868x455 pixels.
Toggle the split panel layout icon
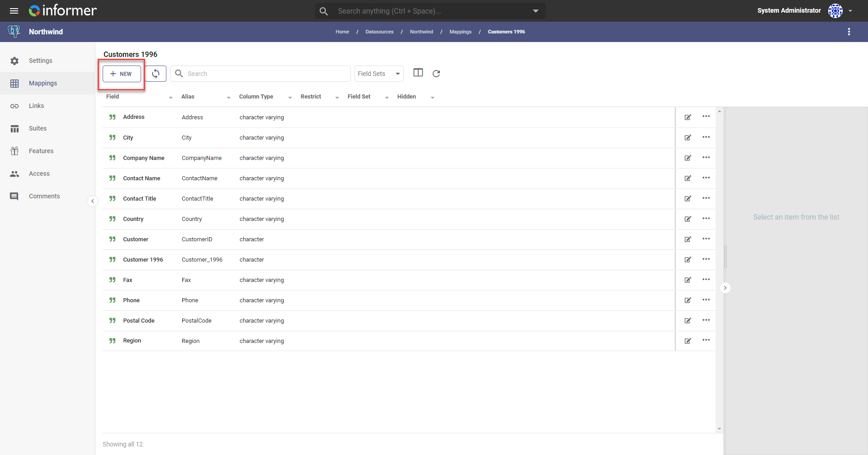[x=418, y=73]
